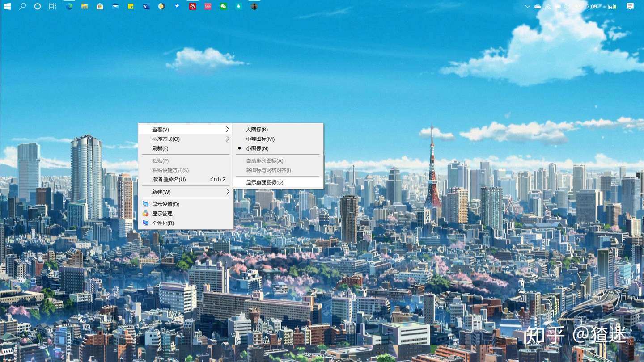The image size is (644, 362).
Task: Launch Word from the taskbar
Action: pyautogui.click(x=146, y=6)
